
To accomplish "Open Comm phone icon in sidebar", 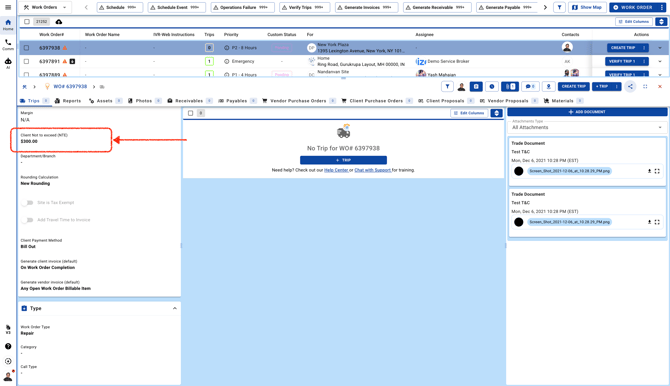I will tap(8, 44).
